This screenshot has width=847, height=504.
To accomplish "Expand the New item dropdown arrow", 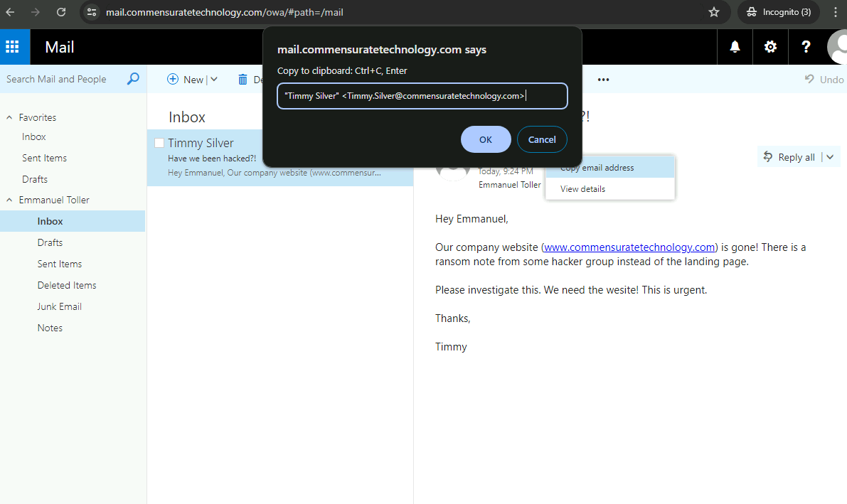I will (213, 80).
